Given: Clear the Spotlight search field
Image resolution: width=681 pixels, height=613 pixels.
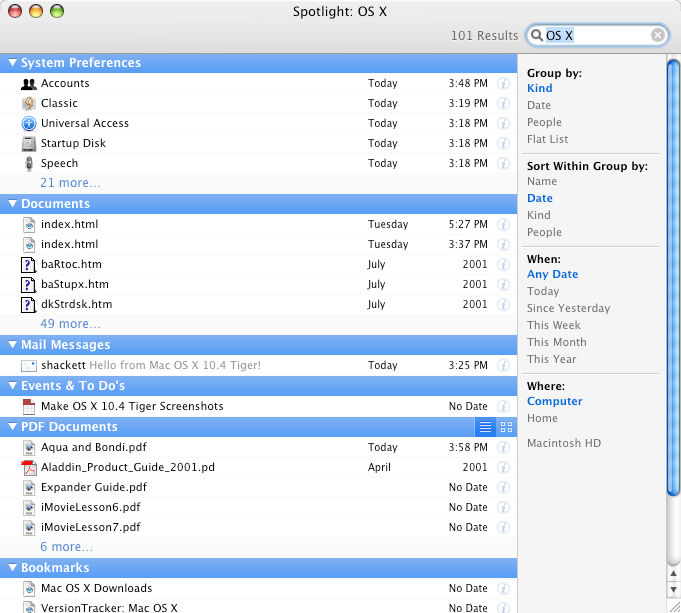Looking at the screenshot, I should click(x=657, y=36).
